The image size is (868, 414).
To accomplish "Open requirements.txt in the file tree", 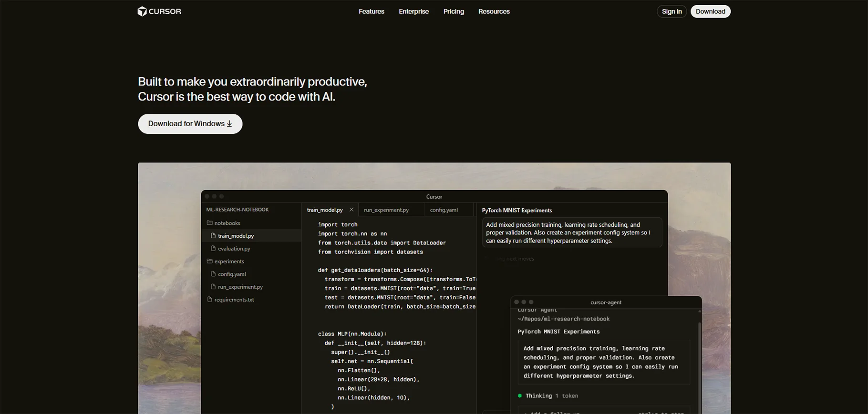I will click(251, 300).
